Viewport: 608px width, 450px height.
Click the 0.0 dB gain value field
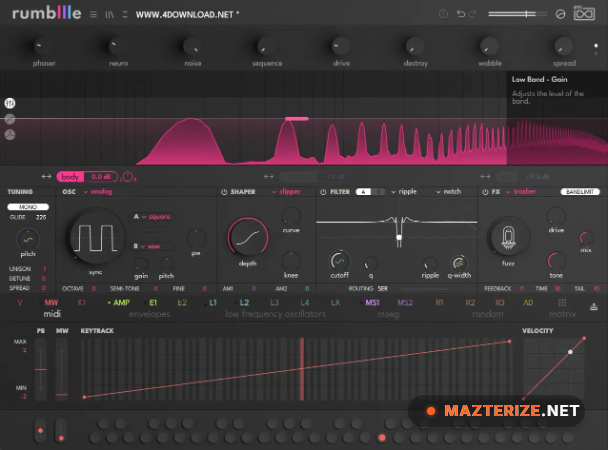click(101, 177)
